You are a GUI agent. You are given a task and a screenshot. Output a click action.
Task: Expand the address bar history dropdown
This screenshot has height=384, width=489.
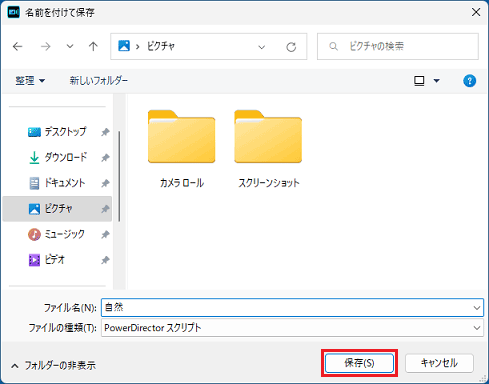tap(262, 47)
